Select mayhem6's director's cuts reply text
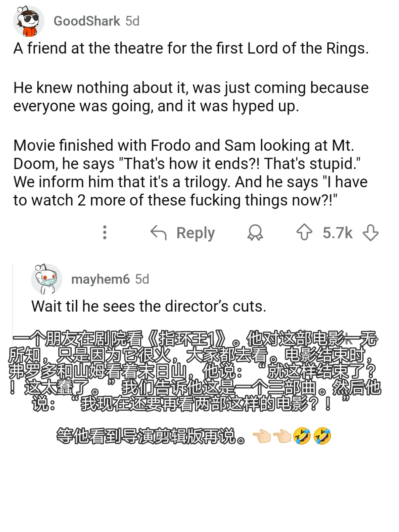Viewport: 399px width, 532px height. pos(149,306)
